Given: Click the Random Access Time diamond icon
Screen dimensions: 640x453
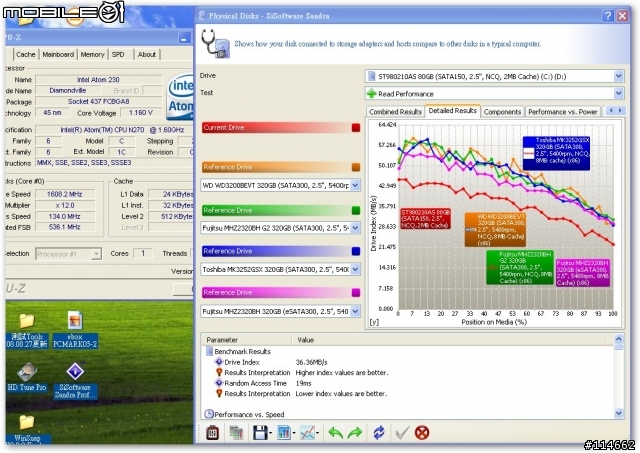Looking at the screenshot, I should click(219, 383).
